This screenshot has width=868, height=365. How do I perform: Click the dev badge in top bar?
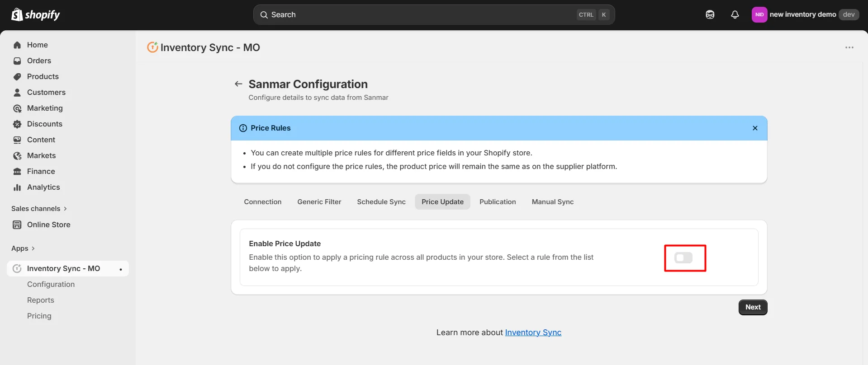coord(849,14)
